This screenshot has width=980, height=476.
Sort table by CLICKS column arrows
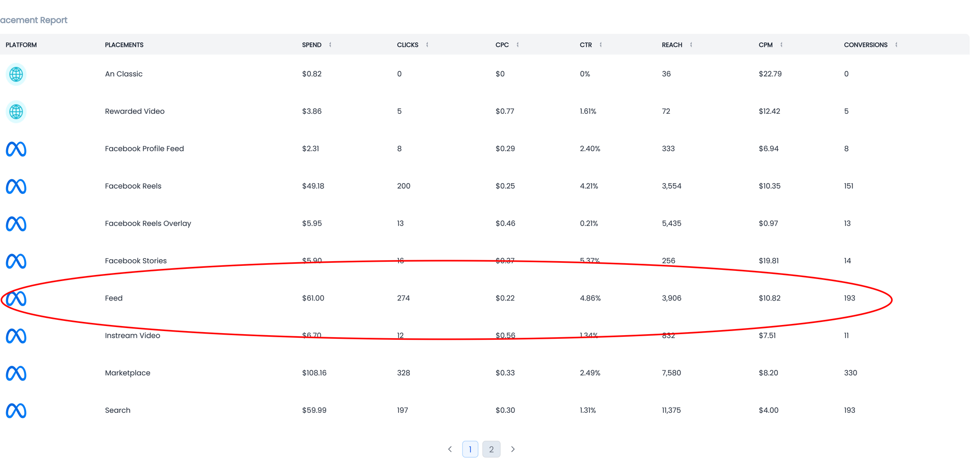pos(427,45)
